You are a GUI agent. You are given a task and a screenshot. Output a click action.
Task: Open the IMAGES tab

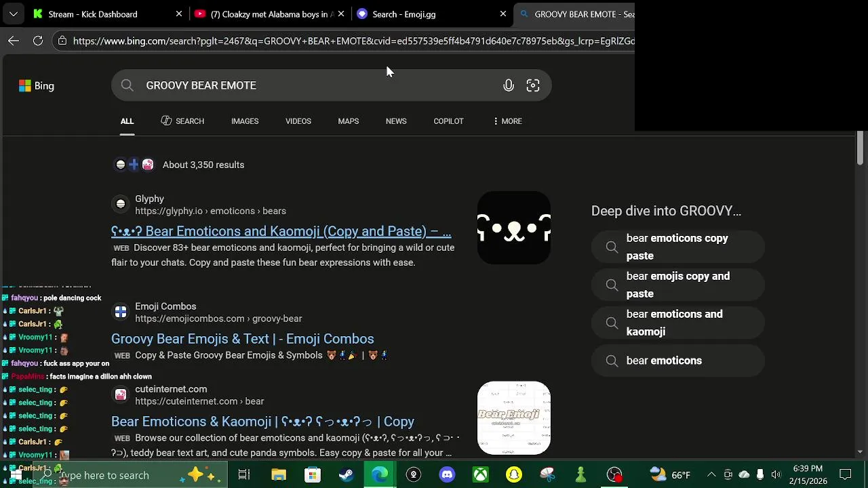[x=245, y=121]
